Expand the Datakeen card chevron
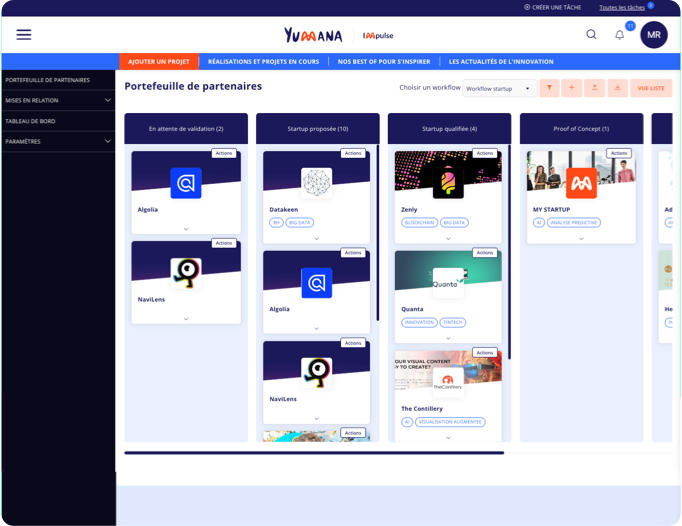The height and width of the screenshot is (526, 682). pyautogui.click(x=317, y=238)
